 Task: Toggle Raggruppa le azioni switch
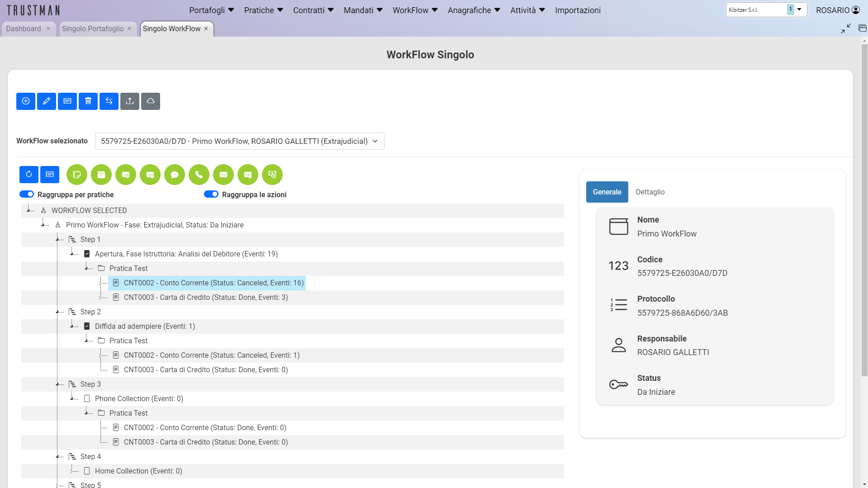pyautogui.click(x=211, y=194)
